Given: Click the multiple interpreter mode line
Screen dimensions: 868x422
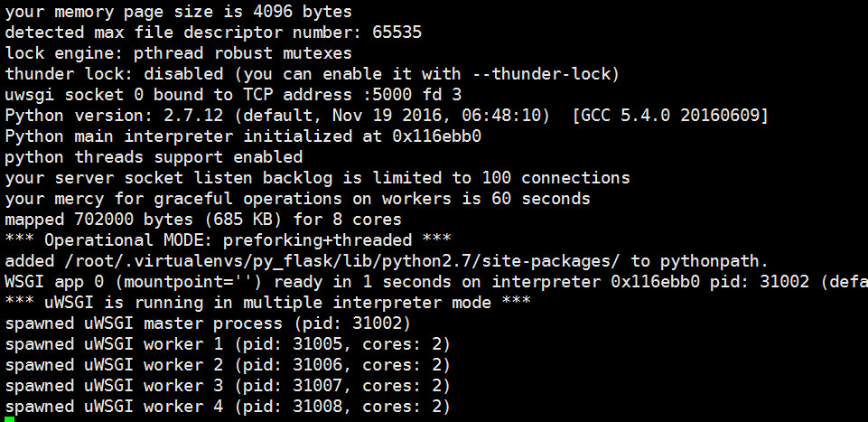Looking at the screenshot, I should 267,303.
